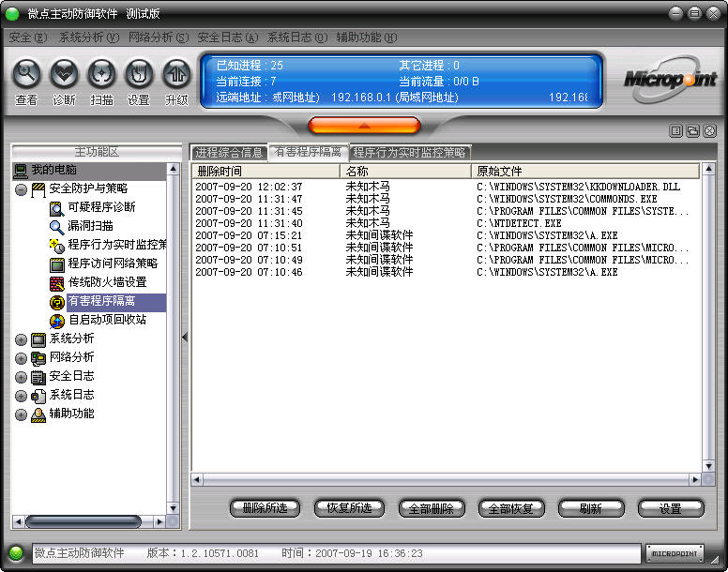Open the 系统分析(V) menu
The height and width of the screenshot is (572, 728).
[x=89, y=38]
